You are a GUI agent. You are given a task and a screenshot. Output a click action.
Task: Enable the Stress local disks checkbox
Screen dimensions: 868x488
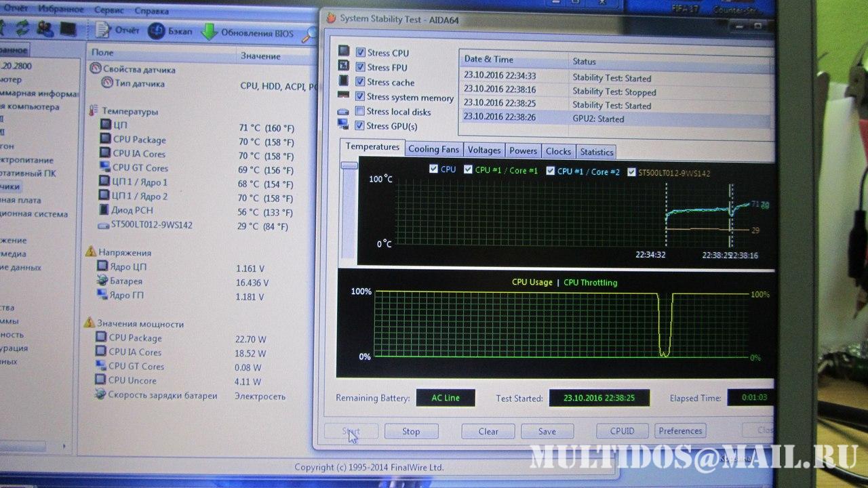click(x=361, y=111)
